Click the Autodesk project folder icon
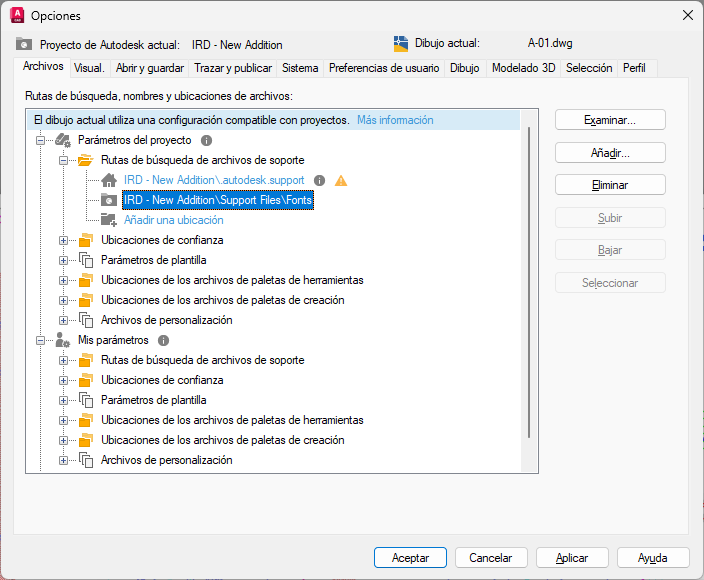This screenshot has width=704, height=580. tap(24, 44)
